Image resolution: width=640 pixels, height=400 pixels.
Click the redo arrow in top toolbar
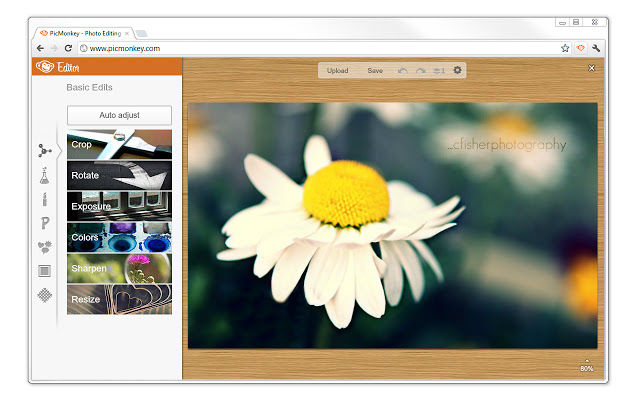[x=421, y=71]
